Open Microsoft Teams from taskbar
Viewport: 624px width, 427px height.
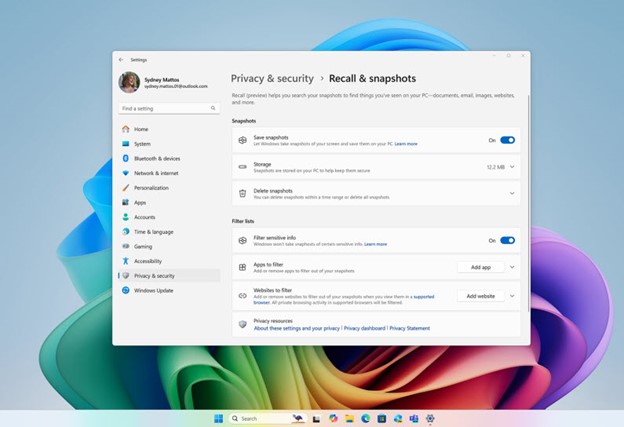(x=414, y=418)
